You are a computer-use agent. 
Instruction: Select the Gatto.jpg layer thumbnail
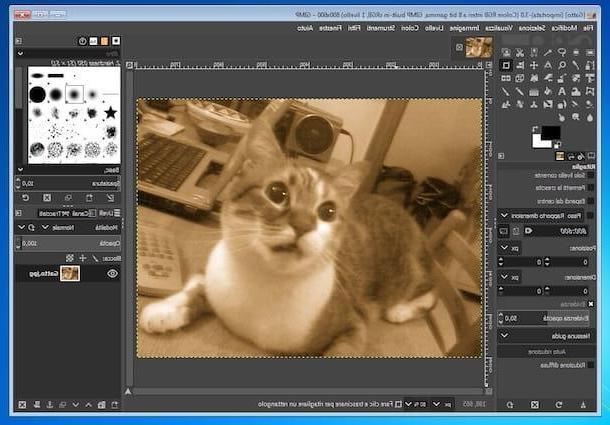[70, 274]
